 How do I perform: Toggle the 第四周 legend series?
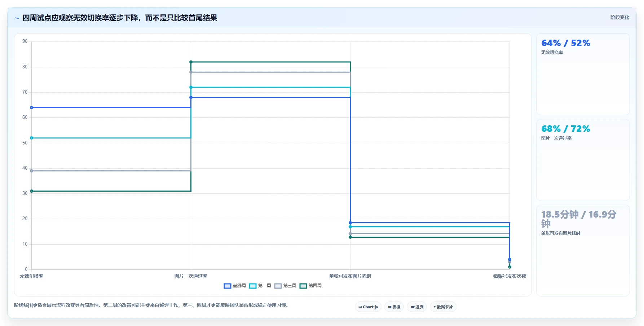pos(310,286)
